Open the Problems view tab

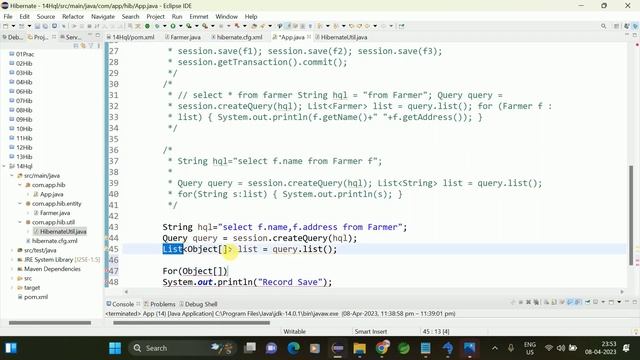pyautogui.click(x=160, y=304)
